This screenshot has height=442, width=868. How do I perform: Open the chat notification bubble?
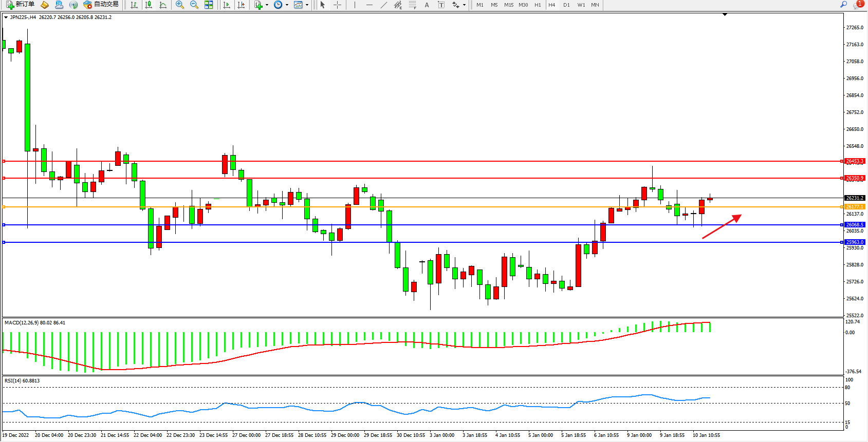click(x=858, y=5)
